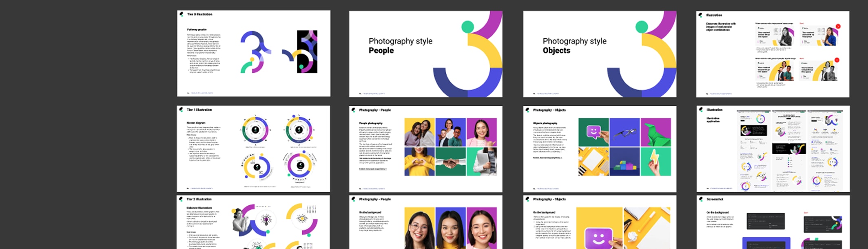The width and height of the screenshot is (868, 249).
Task: Select the People photography heading
Action: click(x=371, y=123)
